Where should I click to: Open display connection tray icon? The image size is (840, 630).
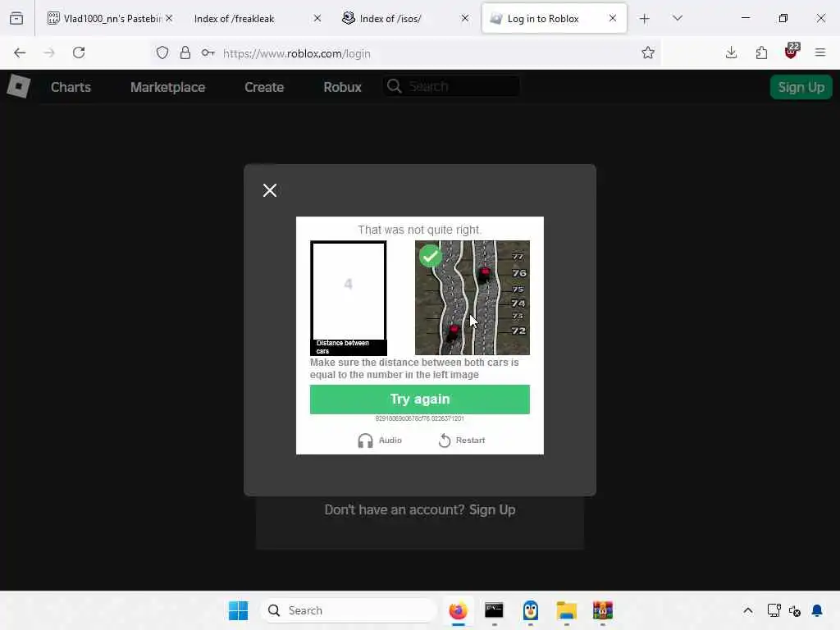coord(774,610)
